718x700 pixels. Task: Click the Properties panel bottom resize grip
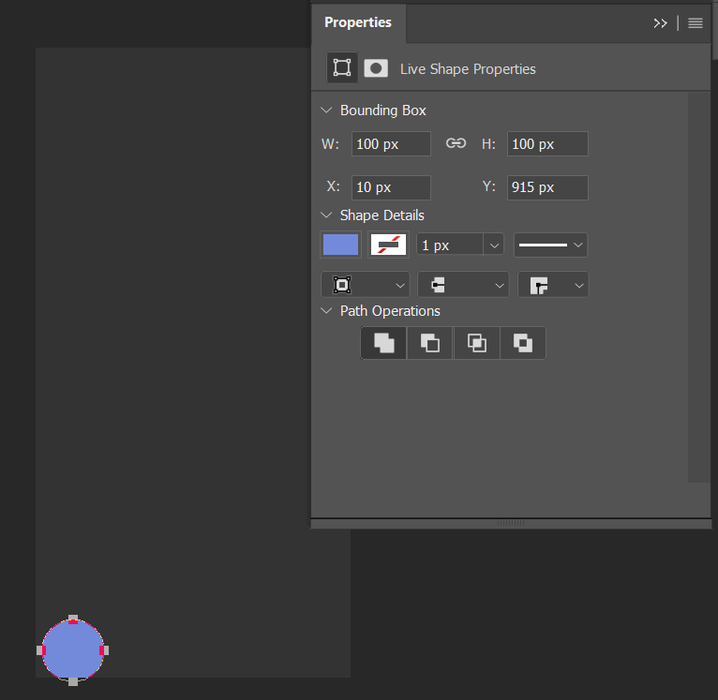[511, 523]
